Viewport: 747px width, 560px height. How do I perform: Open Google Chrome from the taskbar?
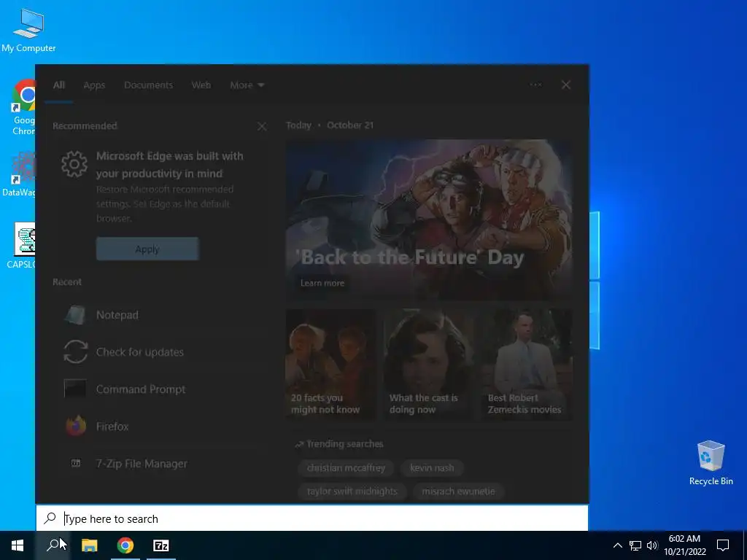pos(125,545)
